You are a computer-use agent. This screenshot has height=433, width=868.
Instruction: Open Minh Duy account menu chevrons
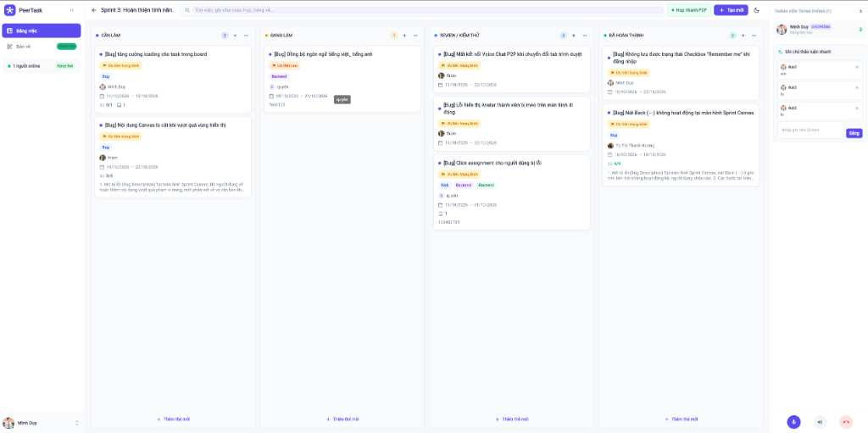77,423
